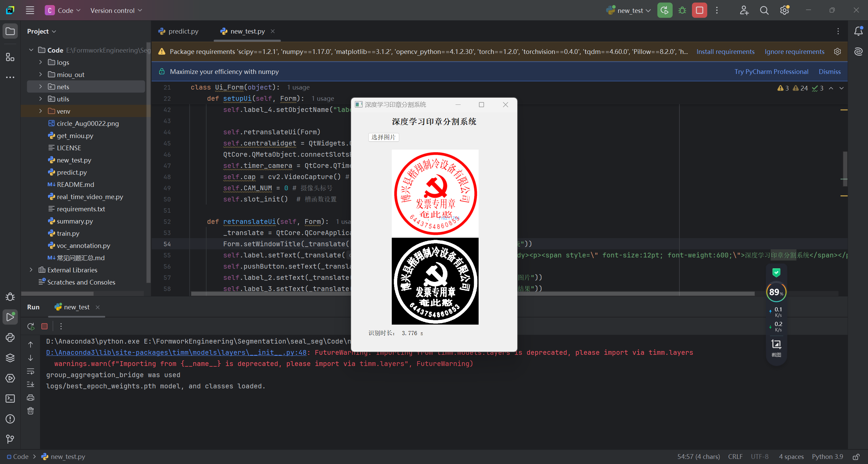Click the 选择图片 button
Viewport: 868px width, 464px height.
383,137
